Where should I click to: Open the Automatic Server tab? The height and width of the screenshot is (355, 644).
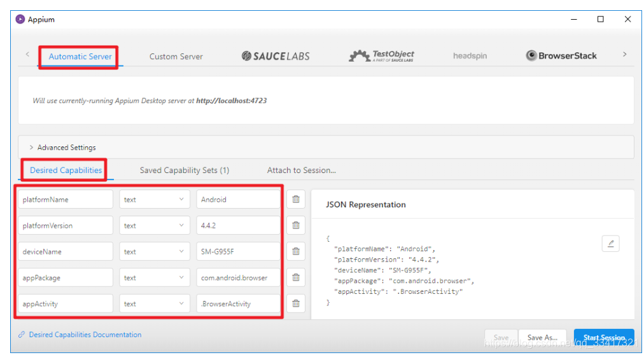pyautogui.click(x=80, y=57)
